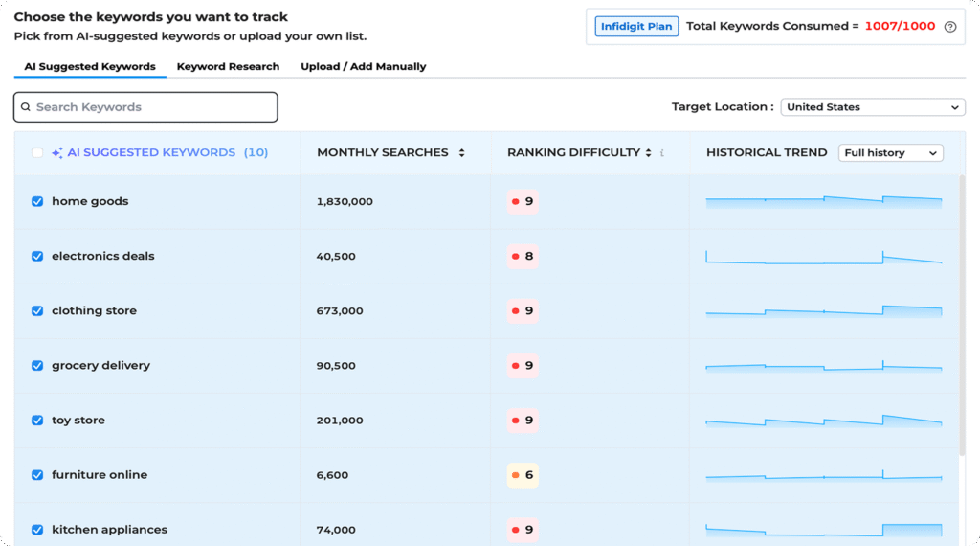The width and height of the screenshot is (980, 546).
Task: Click the Infidigit Plan button
Action: [636, 27]
